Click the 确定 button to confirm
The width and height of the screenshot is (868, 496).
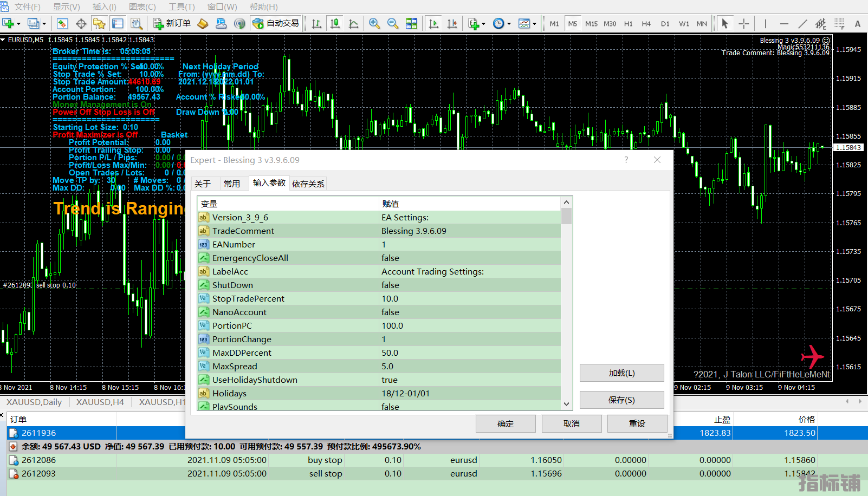506,423
